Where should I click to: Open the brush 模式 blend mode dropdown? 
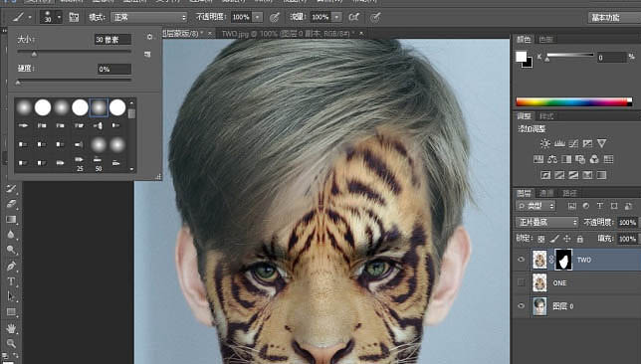tap(149, 17)
